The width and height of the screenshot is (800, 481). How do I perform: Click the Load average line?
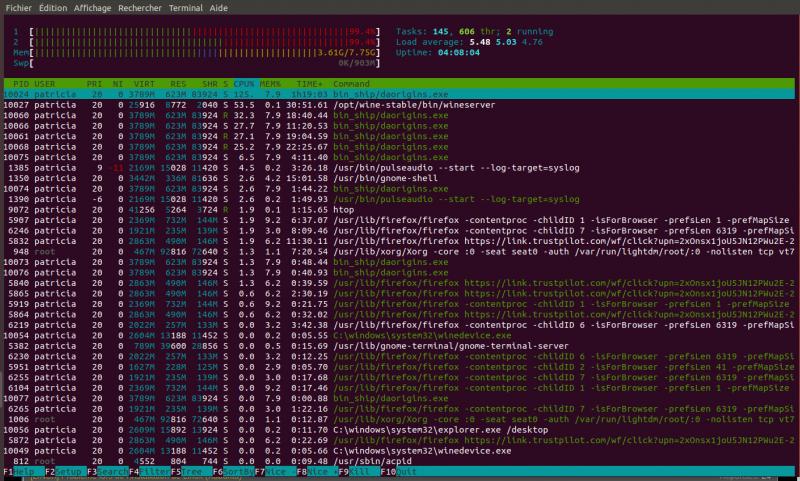[469, 42]
